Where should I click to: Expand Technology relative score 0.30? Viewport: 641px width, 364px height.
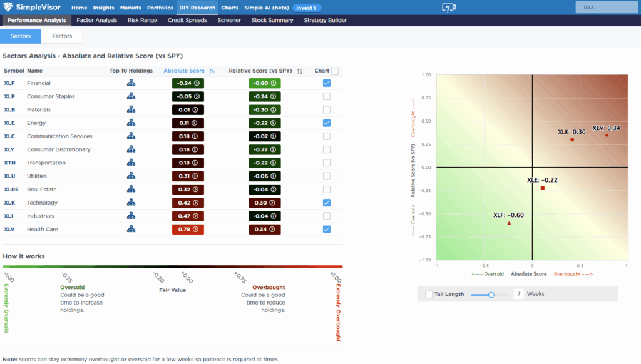click(x=265, y=203)
